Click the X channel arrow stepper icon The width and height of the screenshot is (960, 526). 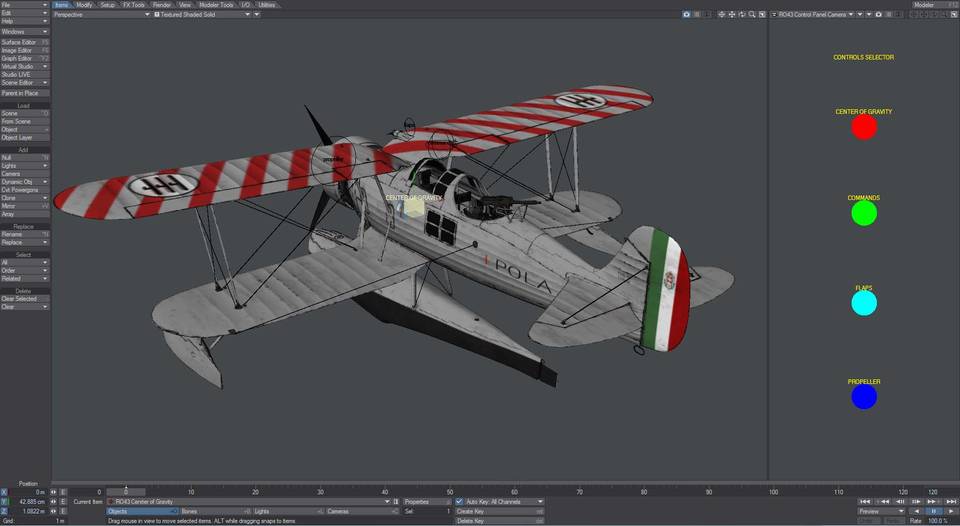tap(53, 492)
